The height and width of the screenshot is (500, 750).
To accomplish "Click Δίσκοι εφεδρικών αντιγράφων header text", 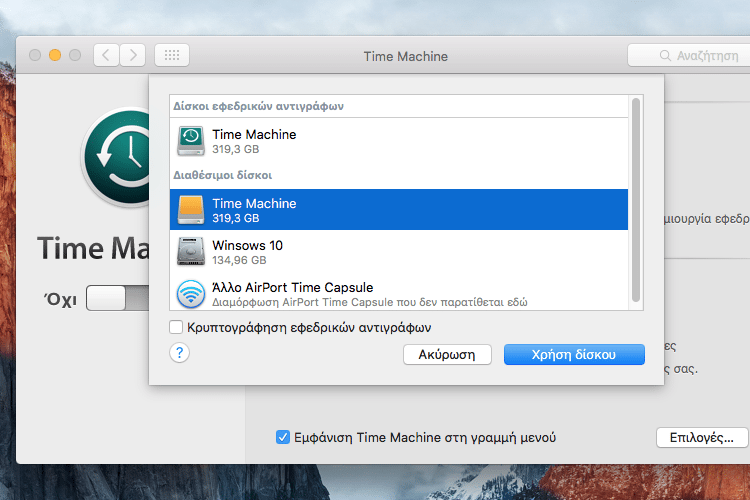I will pos(258,106).
